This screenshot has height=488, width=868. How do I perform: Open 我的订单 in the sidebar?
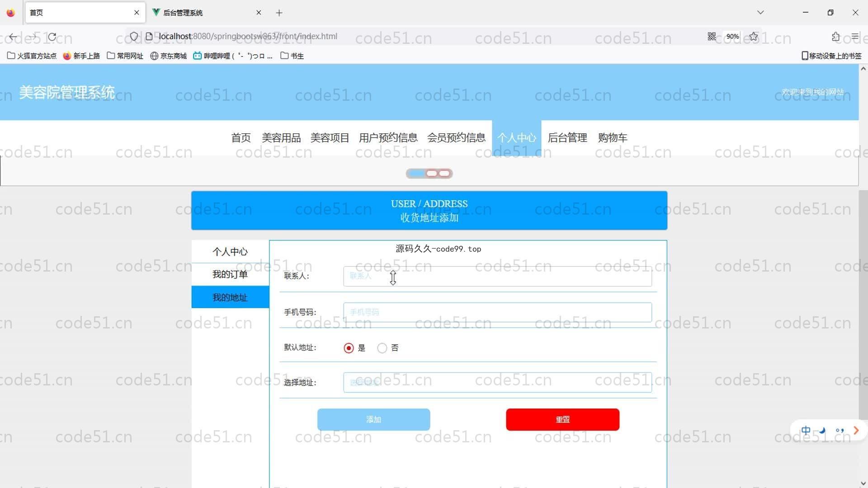point(230,274)
